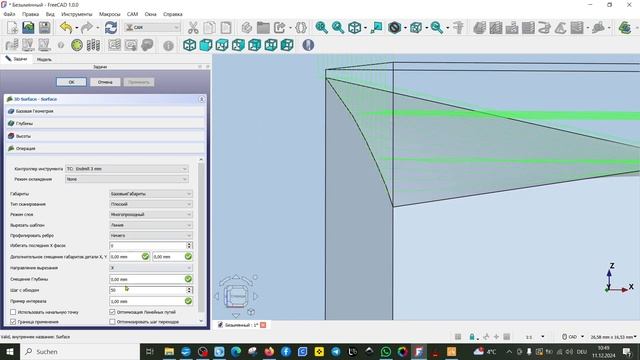
Task: Undo the last action with the yellow arrow
Action: point(65,28)
